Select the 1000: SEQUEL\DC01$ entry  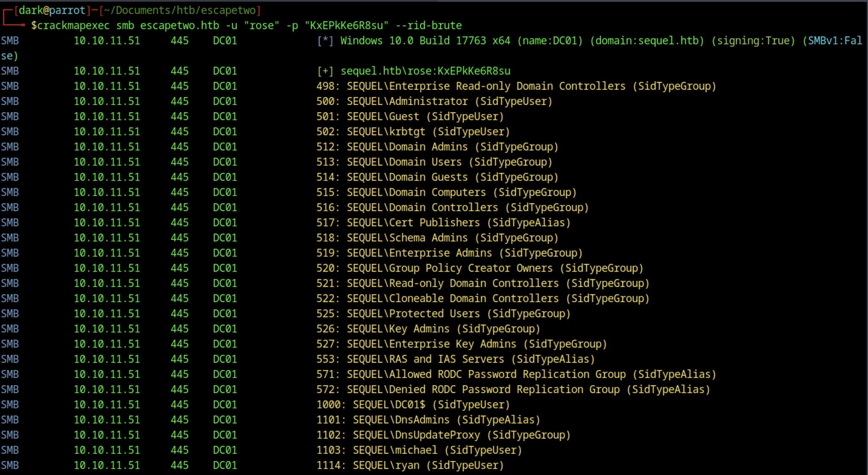pos(413,405)
